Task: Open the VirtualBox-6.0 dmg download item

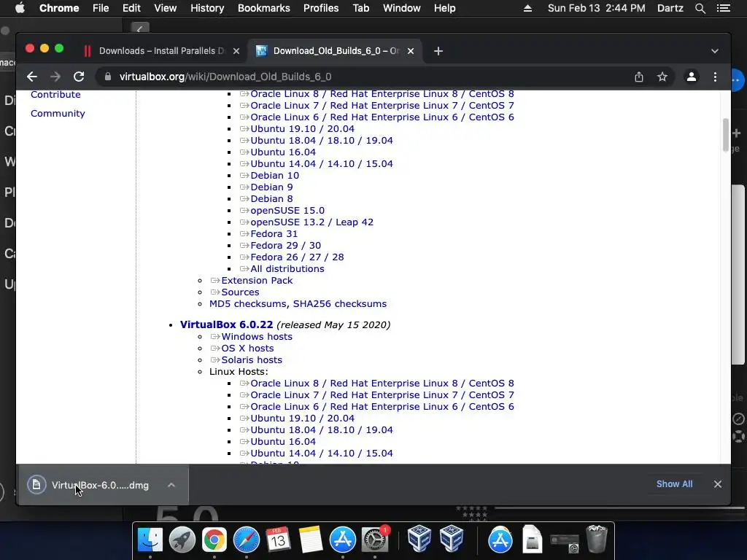Action: (100, 485)
